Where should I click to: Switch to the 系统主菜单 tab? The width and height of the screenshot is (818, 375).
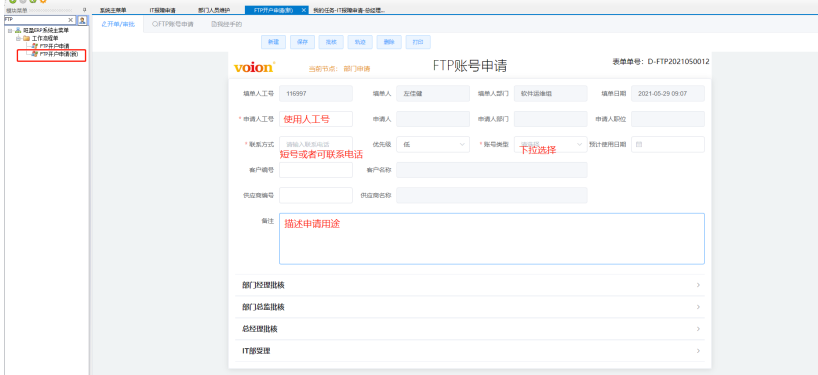113,10
